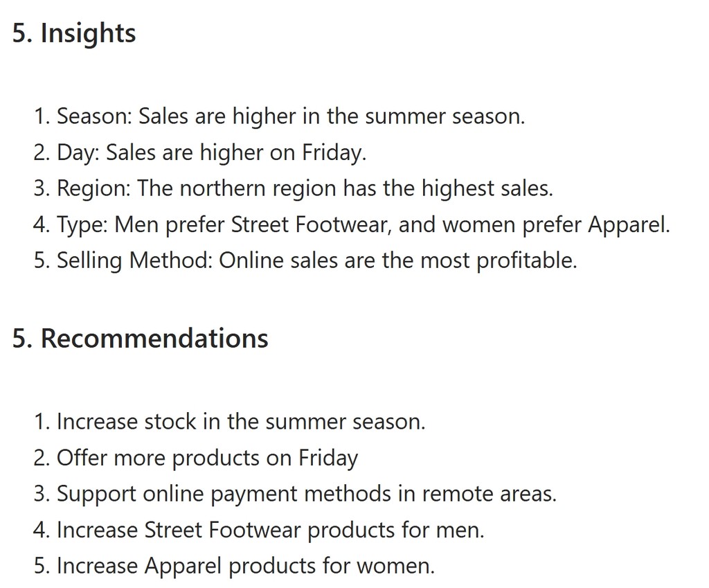Click the "5. Recommendations" heading
Viewport: 709px width, 588px height.
(141, 338)
